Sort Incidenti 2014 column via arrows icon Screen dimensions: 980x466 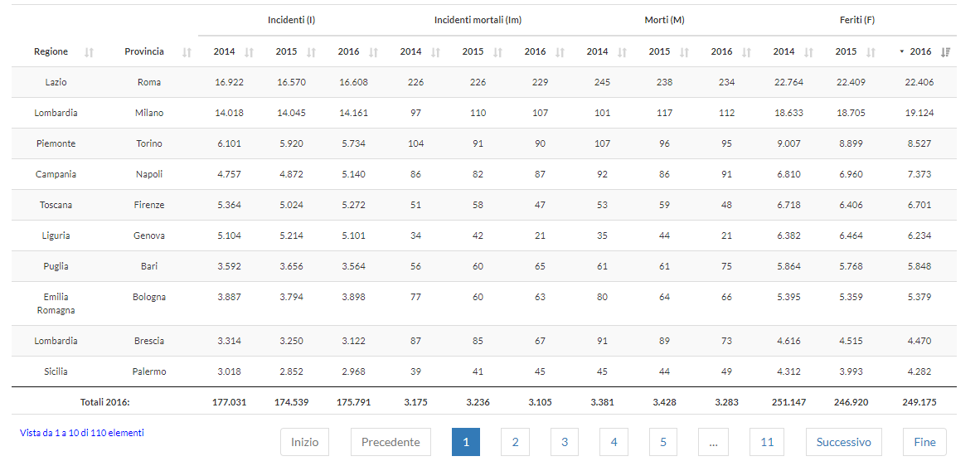point(249,52)
